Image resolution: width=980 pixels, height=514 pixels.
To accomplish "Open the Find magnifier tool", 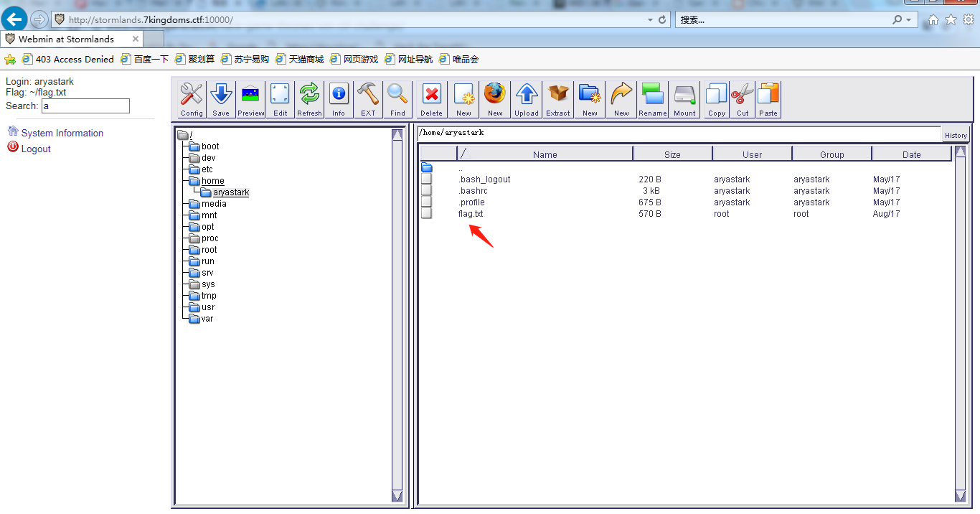I will pyautogui.click(x=397, y=99).
